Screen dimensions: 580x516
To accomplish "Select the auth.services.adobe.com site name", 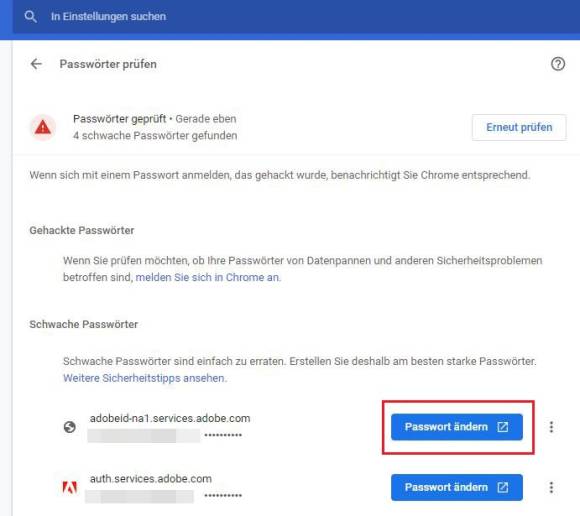I will tap(151, 479).
